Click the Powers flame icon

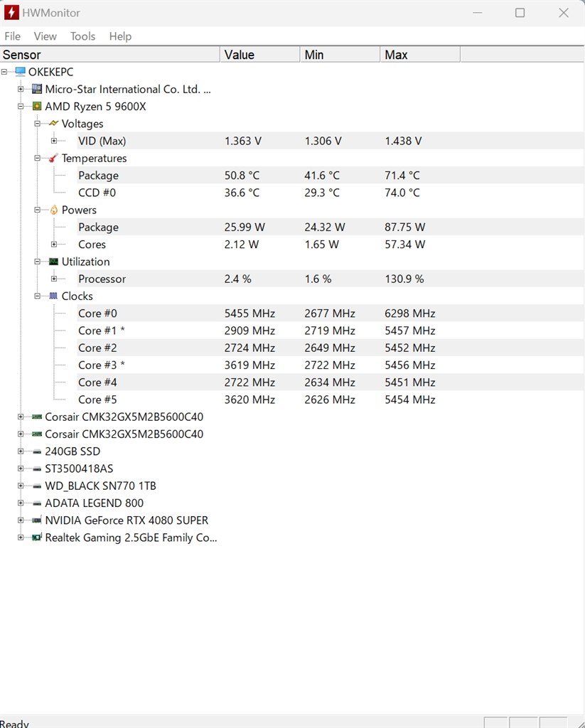point(53,210)
